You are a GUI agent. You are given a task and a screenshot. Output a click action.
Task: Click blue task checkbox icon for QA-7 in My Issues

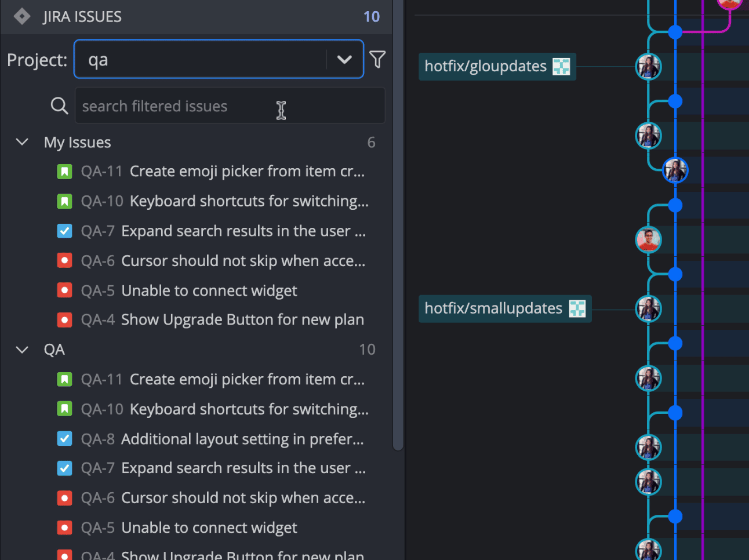click(x=64, y=231)
